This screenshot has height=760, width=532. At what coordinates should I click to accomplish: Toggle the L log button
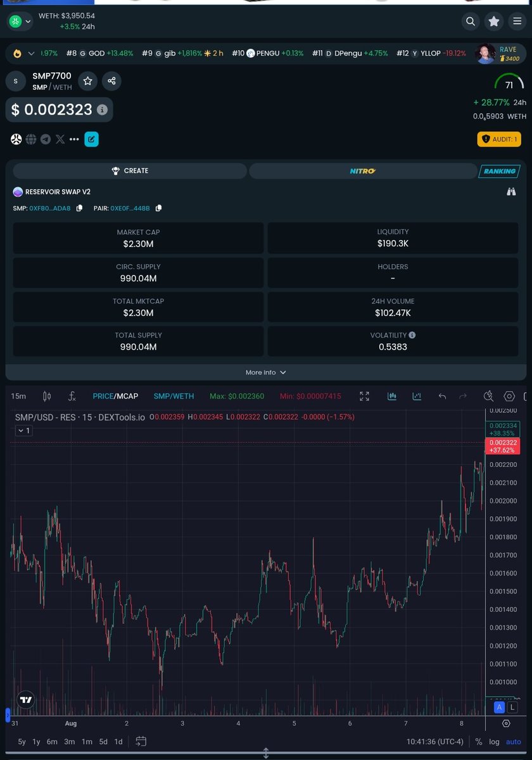[512, 707]
